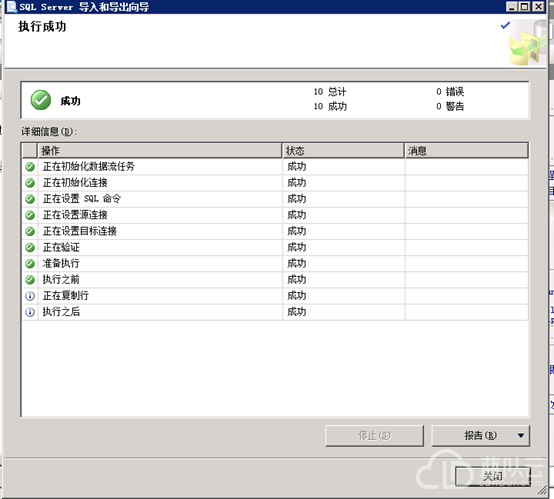Select the 执行之前 row
The height and width of the screenshot is (499, 554).
[275, 280]
